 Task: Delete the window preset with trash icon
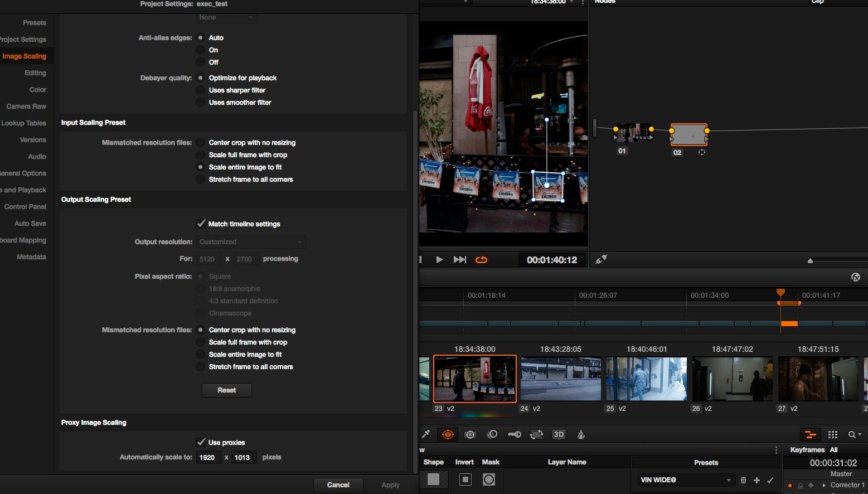click(743, 480)
